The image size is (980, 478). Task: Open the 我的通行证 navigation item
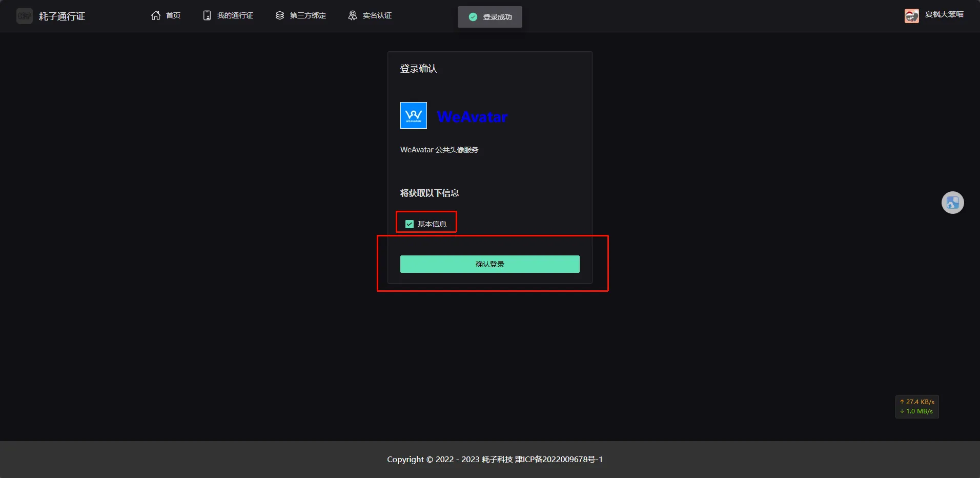point(235,15)
